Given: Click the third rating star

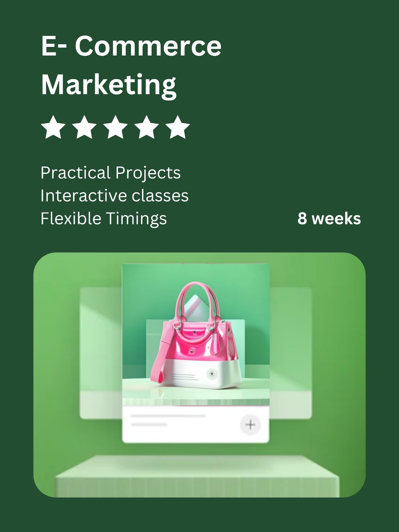Looking at the screenshot, I should 115,127.
